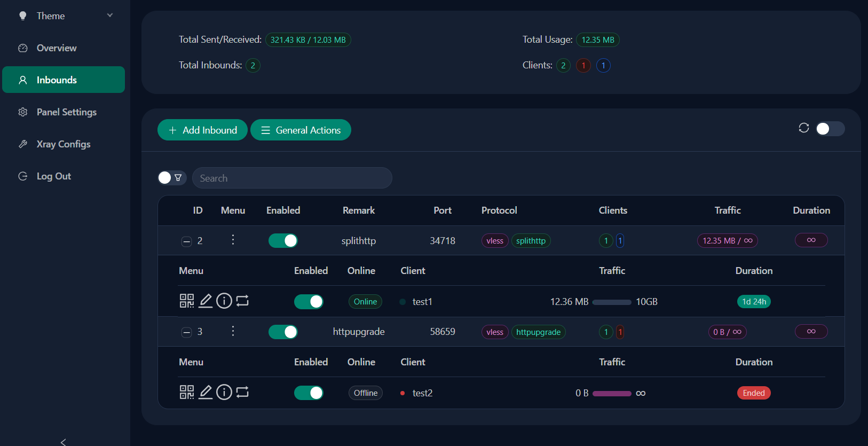This screenshot has width=868, height=446.
Task: Reset traffic icon for client test2
Action: pyautogui.click(x=242, y=392)
